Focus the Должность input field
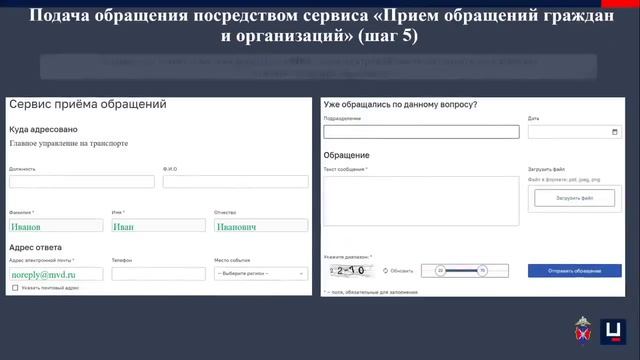 pyautogui.click(x=82, y=182)
